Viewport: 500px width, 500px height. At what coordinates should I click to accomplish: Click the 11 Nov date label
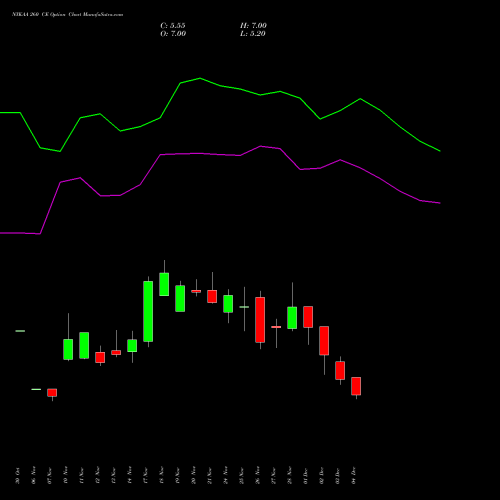(82, 476)
